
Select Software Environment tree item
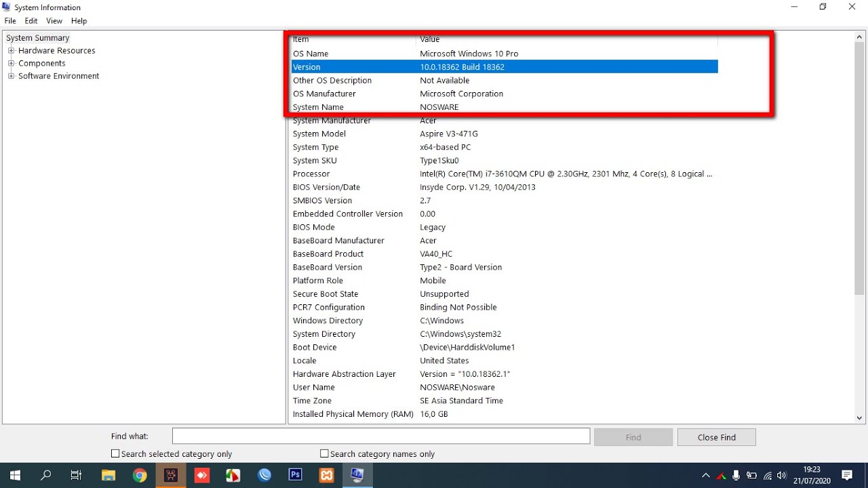[x=59, y=76]
